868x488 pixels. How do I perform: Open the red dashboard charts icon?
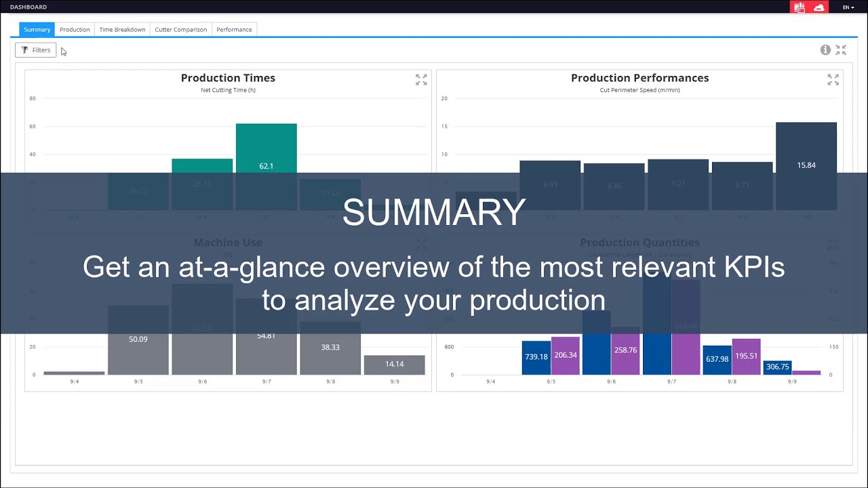click(800, 7)
